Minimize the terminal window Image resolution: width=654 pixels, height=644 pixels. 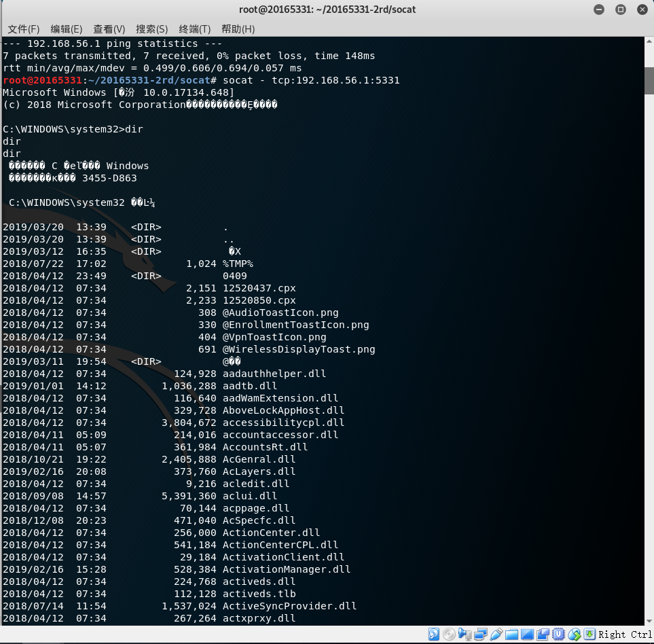pyautogui.click(x=599, y=10)
